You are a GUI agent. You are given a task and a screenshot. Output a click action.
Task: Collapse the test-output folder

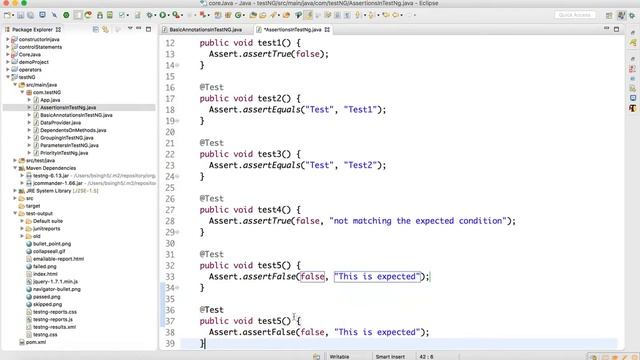(x=15, y=213)
